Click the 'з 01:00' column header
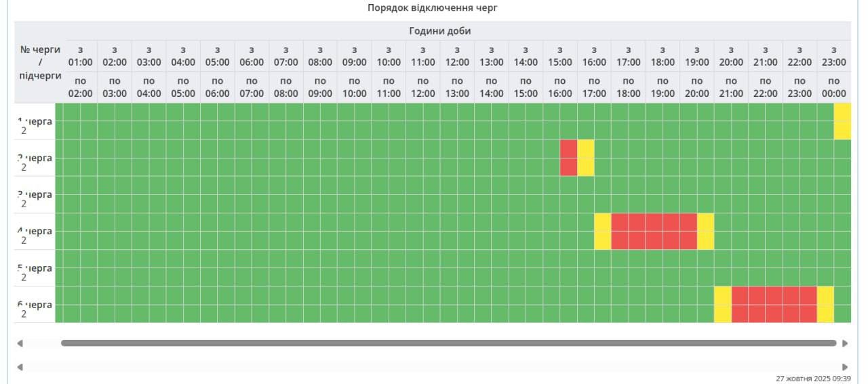The height and width of the screenshot is (384, 868). click(80, 56)
